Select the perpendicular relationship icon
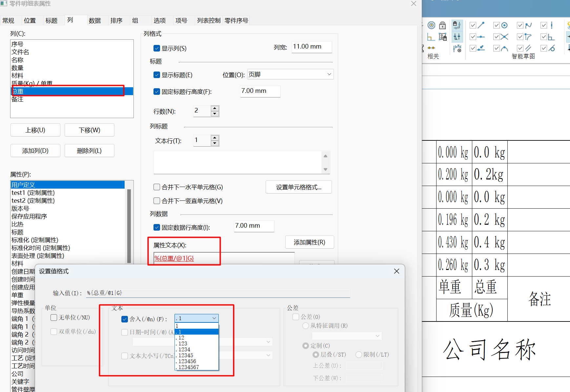Screen dimensions: 570x392 point(431,37)
